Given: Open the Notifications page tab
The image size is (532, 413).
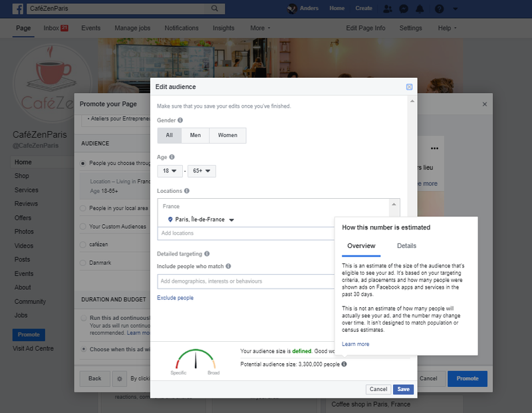Looking at the screenshot, I should tap(182, 28).
